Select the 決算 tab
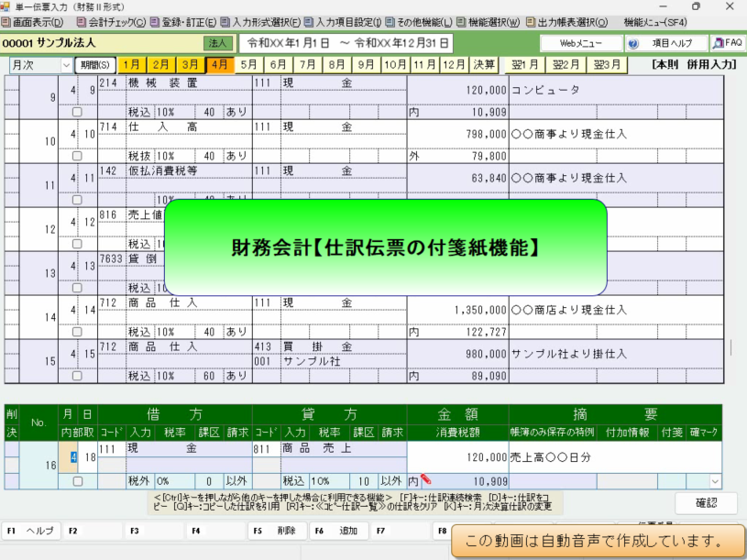Viewport: 747px width, 560px height. click(484, 65)
